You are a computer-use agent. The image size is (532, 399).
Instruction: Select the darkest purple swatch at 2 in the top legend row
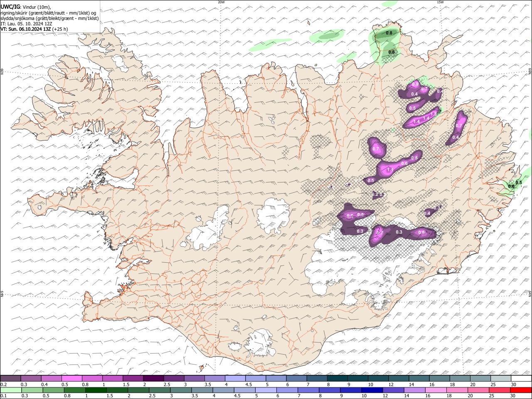pyautogui.click(x=153, y=379)
